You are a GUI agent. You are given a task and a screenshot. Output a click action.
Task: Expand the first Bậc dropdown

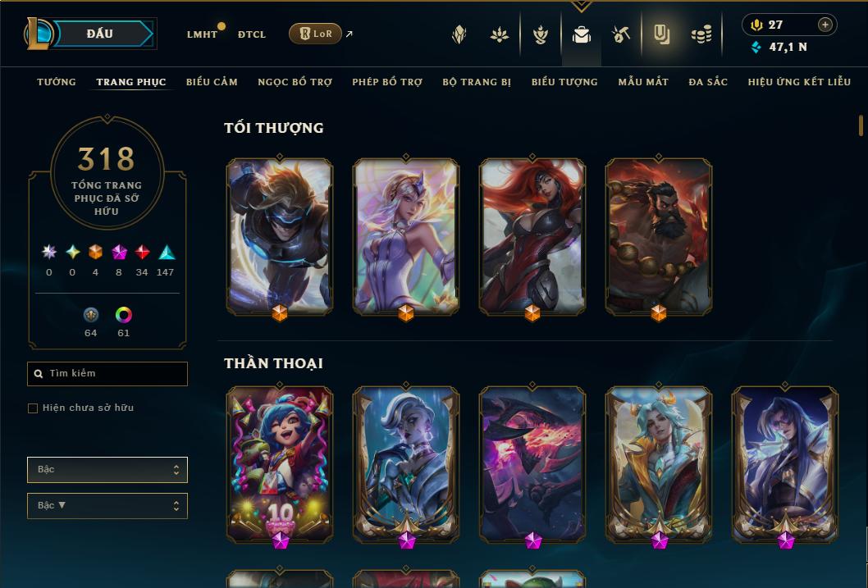click(107, 470)
